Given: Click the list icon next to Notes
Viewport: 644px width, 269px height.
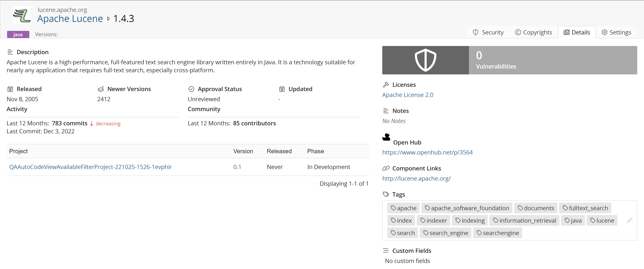Looking at the screenshot, I should tap(386, 110).
